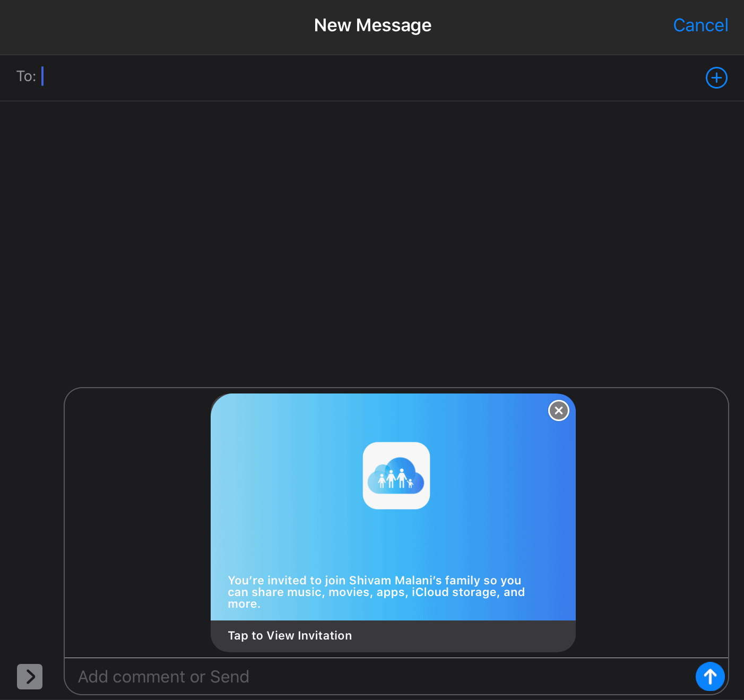Click the Add comment or Send field

point(379,677)
